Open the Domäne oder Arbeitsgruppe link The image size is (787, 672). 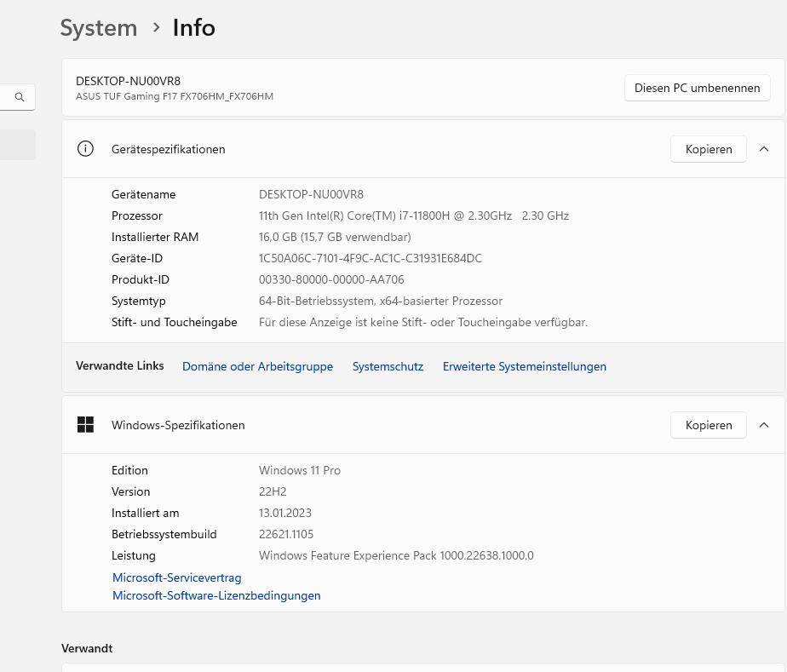point(257,366)
